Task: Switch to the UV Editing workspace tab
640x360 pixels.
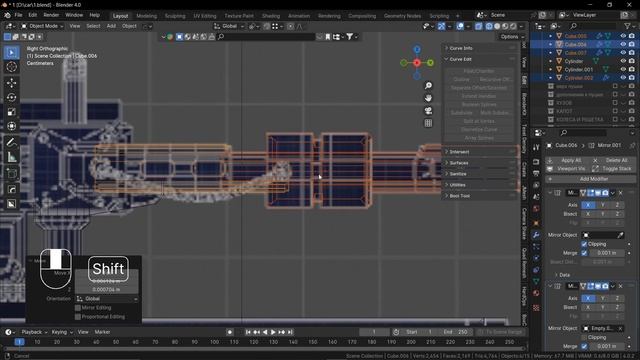Action: click(x=205, y=16)
